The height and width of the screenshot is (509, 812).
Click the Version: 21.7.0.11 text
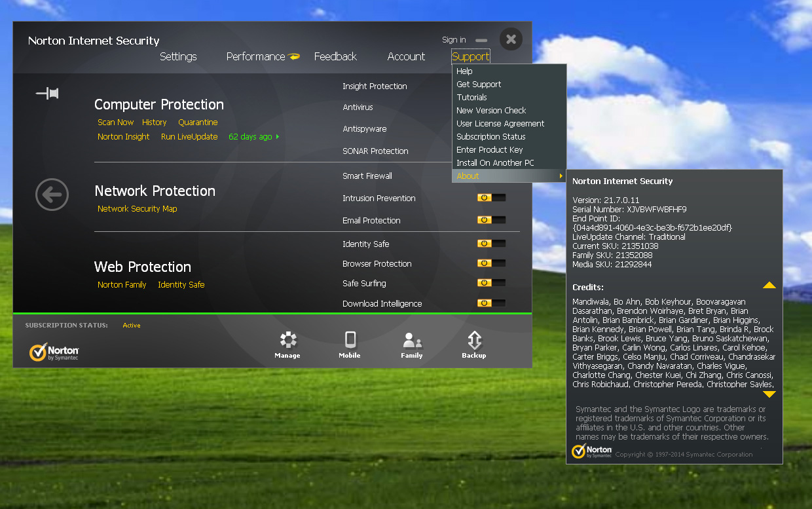[x=606, y=200]
